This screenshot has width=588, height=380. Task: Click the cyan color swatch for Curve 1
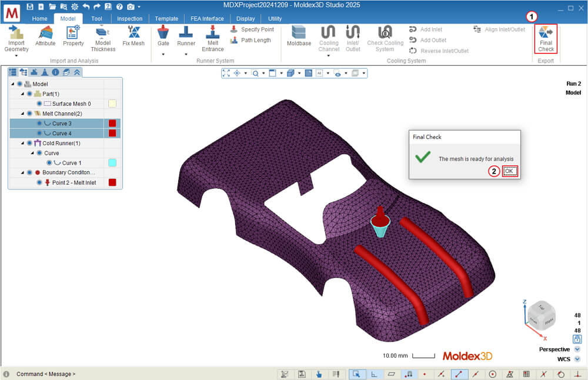click(112, 163)
